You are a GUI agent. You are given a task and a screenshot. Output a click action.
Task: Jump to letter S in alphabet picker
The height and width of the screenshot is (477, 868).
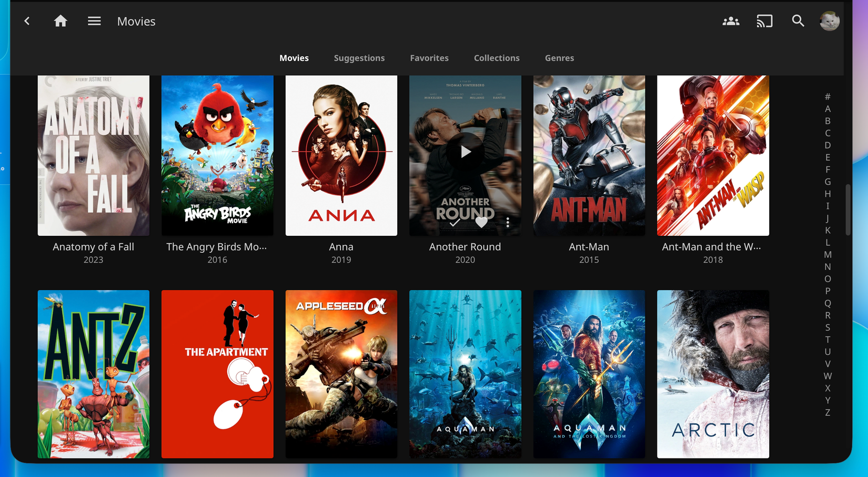[x=827, y=327]
